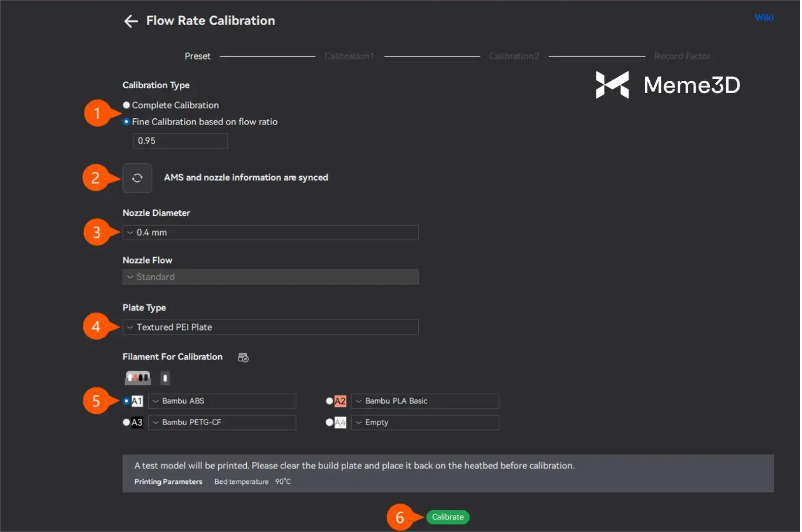Go back using the left arrow
Screen dimensions: 802x532
(131, 21)
